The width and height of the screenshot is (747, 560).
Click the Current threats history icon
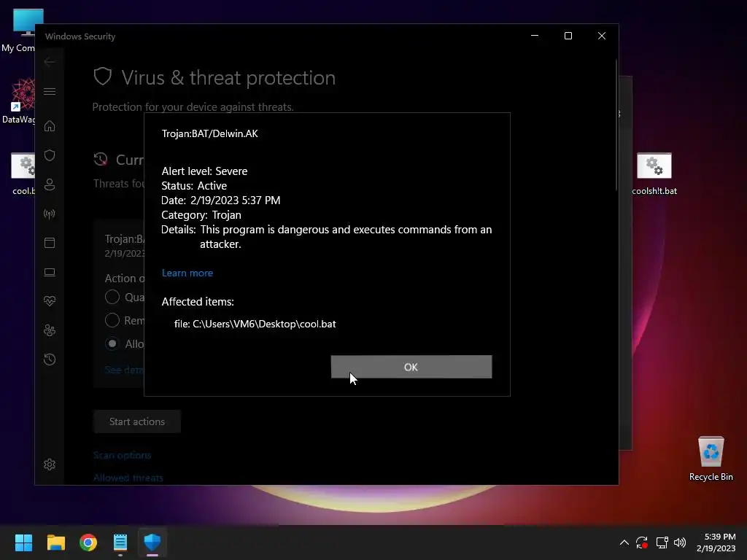tap(101, 160)
